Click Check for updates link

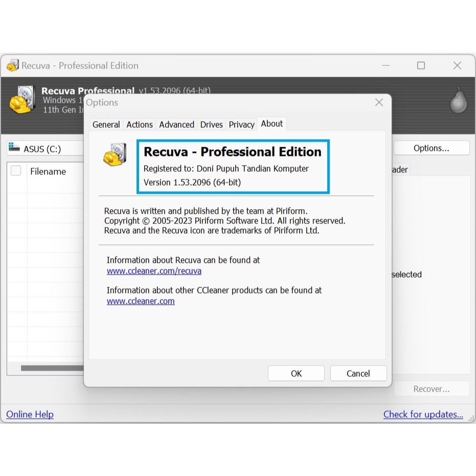pos(423,414)
